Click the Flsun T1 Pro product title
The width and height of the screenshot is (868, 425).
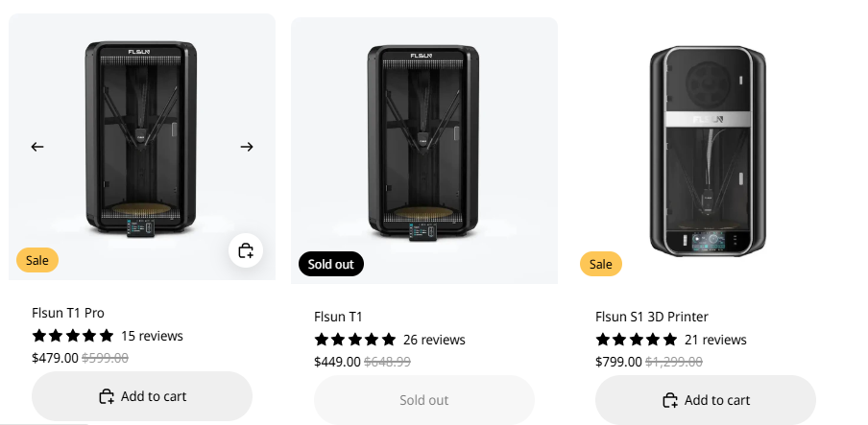(x=68, y=313)
